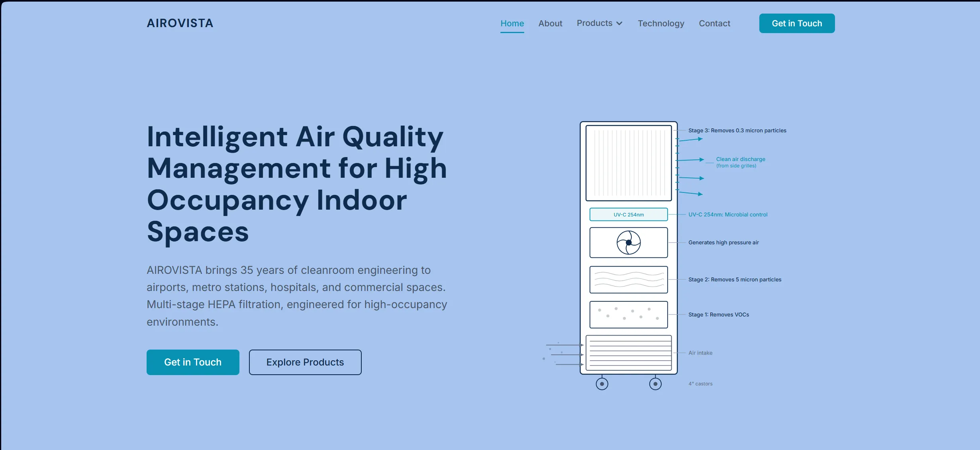This screenshot has height=450, width=980.
Task: Select the Home navigation tab
Action: (512, 23)
